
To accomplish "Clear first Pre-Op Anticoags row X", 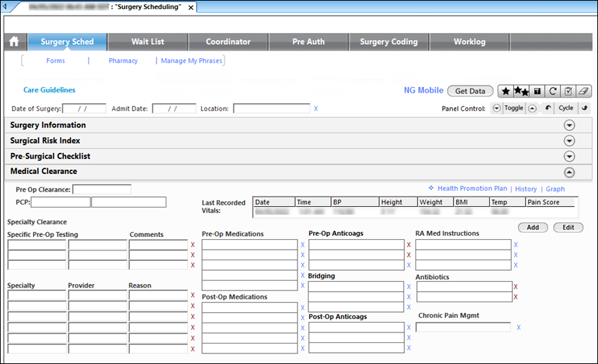I will pyautogui.click(x=408, y=245).
